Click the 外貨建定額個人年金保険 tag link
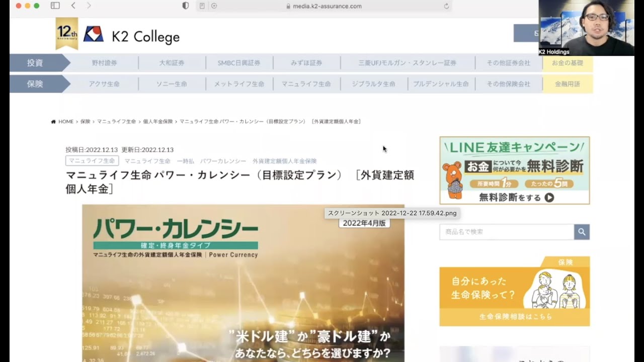The image size is (644, 362). coord(284,161)
